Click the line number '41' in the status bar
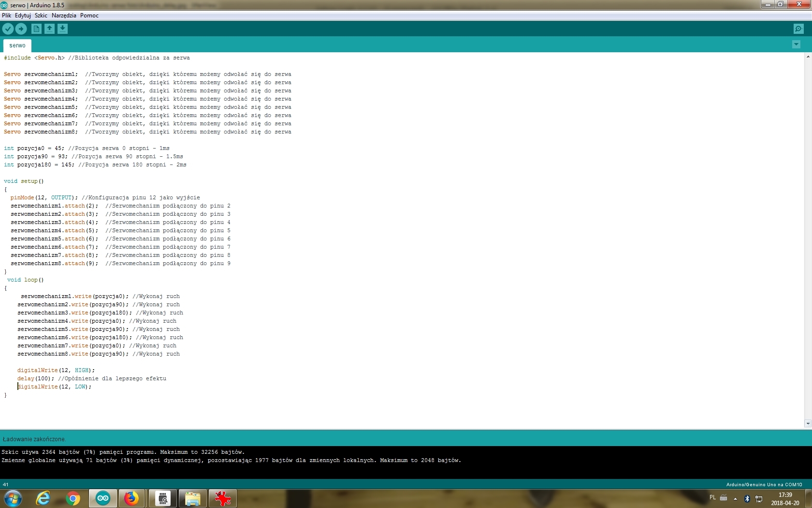Image resolution: width=812 pixels, height=508 pixels. tap(6, 484)
